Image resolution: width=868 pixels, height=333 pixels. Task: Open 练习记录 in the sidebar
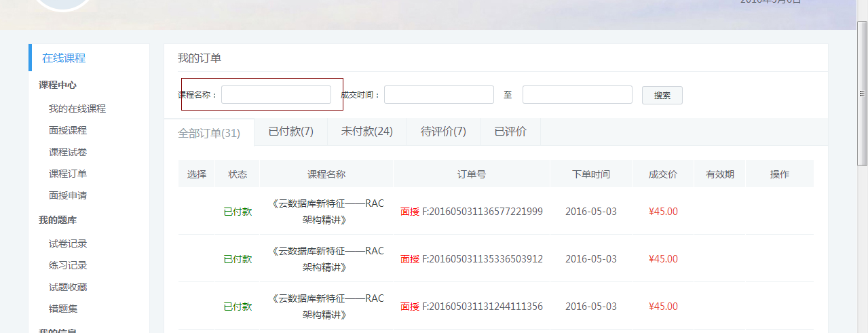[68, 265]
